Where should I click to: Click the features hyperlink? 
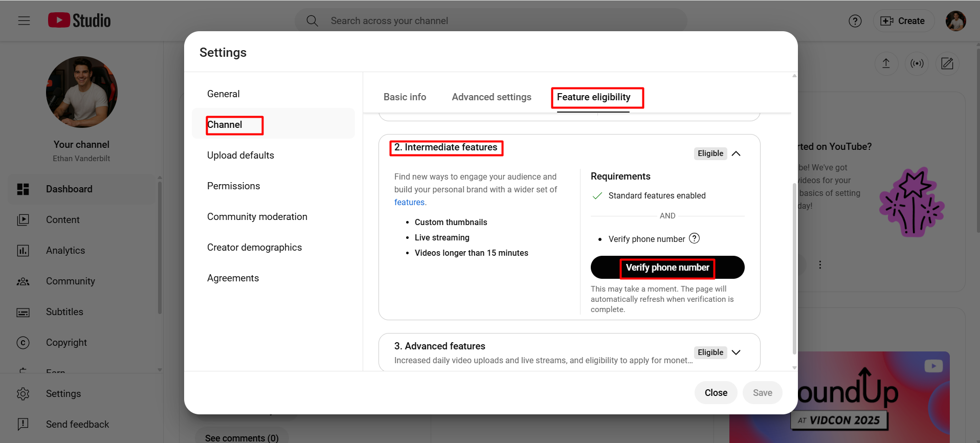coord(409,203)
